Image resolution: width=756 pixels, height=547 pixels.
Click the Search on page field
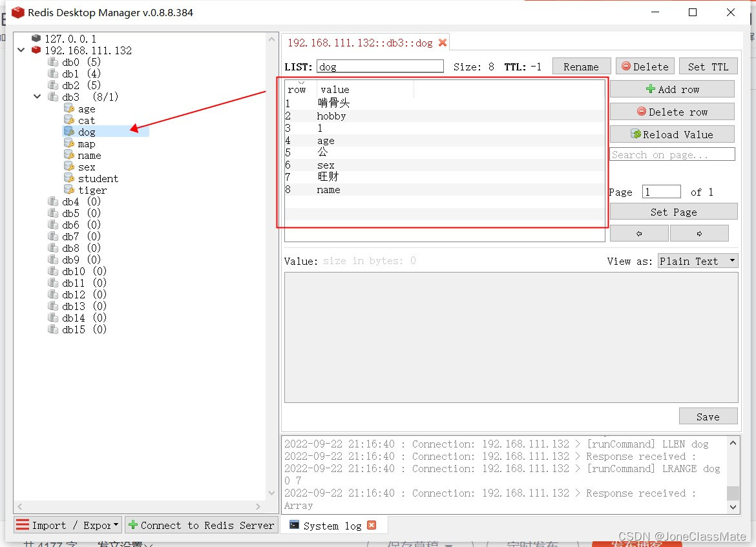672,155
